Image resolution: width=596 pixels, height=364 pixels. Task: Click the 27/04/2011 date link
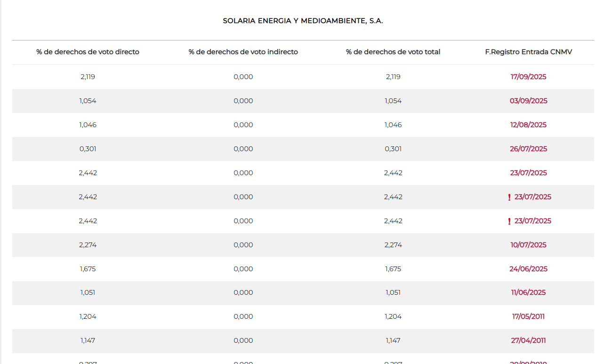tap(528, 340)
